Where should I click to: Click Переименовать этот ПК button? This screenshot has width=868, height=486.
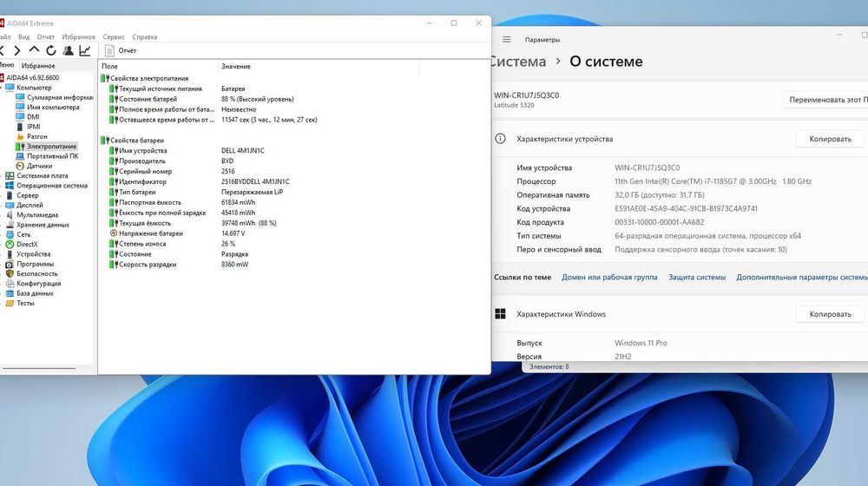[x=825, y=100]
